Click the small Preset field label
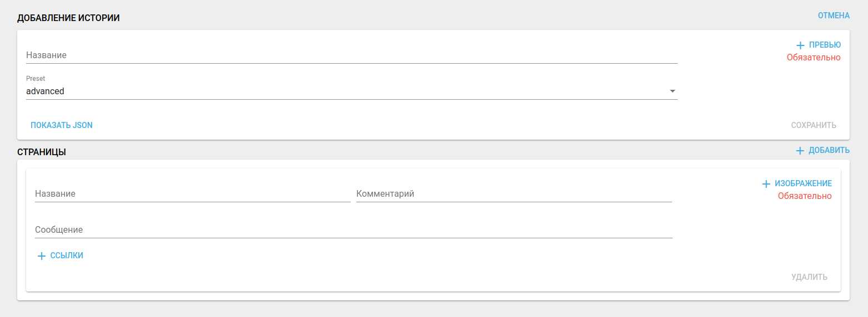868x317 pixels. pos(36,79)
